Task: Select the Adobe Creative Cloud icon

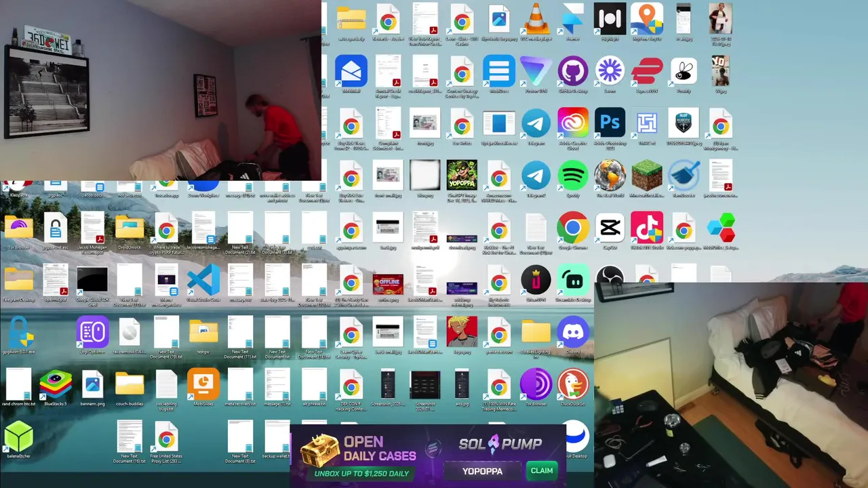Action: tap(572, 123)
